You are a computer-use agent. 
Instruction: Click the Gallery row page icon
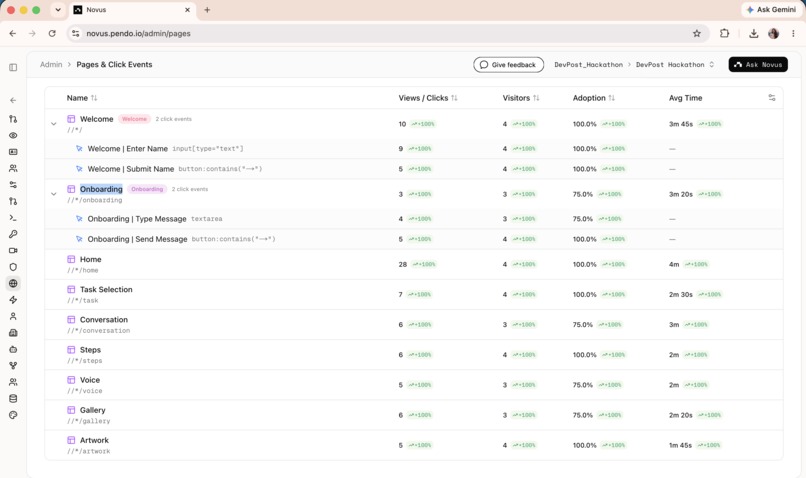[71, 410]
